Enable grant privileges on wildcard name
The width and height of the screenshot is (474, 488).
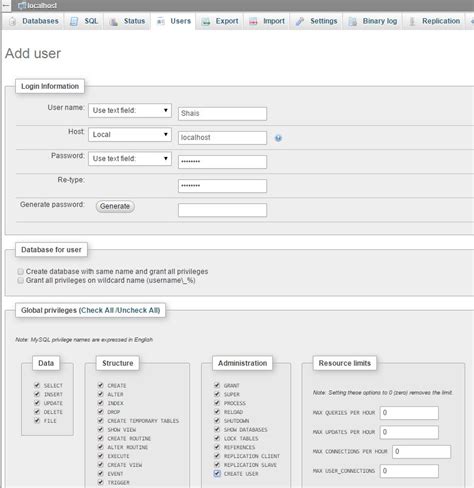pos(21,280)
